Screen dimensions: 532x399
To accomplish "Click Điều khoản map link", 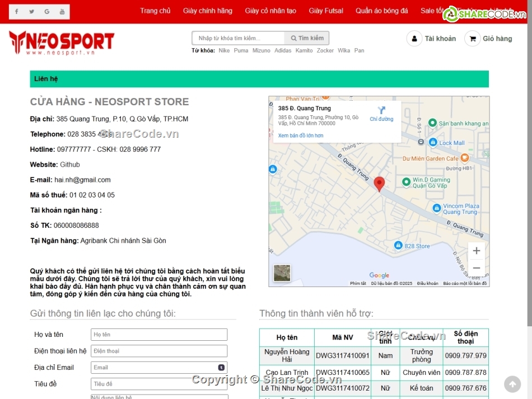I will pos(427,283).
